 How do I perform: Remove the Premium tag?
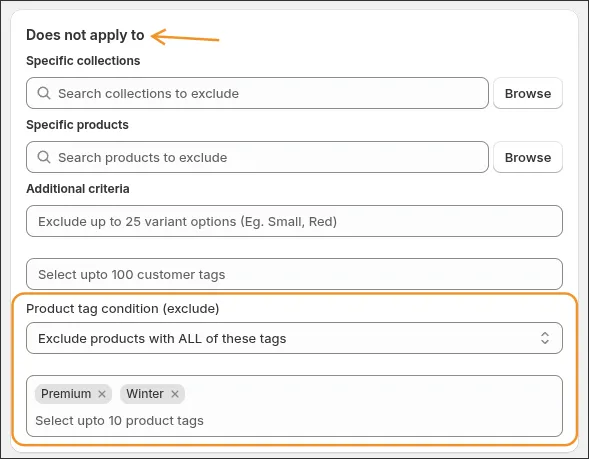click(x=102, y=394)
